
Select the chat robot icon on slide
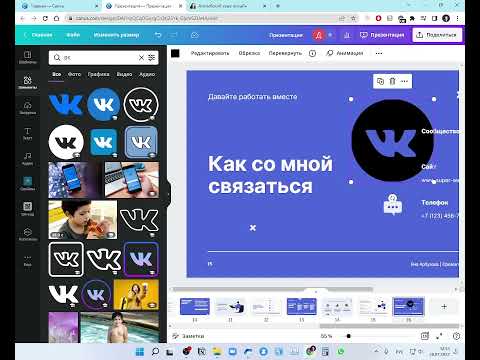[x=393, y=204]
